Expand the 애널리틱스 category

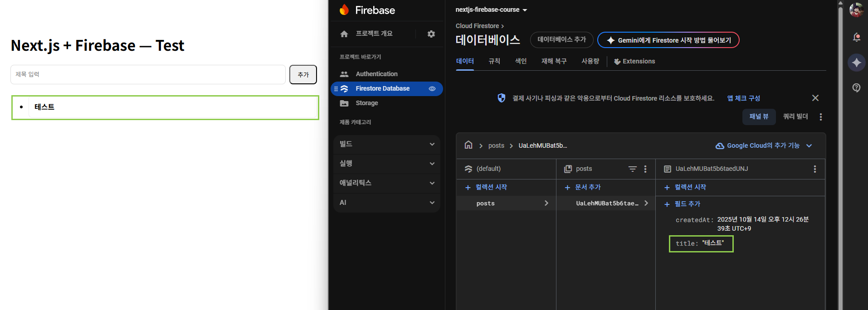(x=387, y=183)
